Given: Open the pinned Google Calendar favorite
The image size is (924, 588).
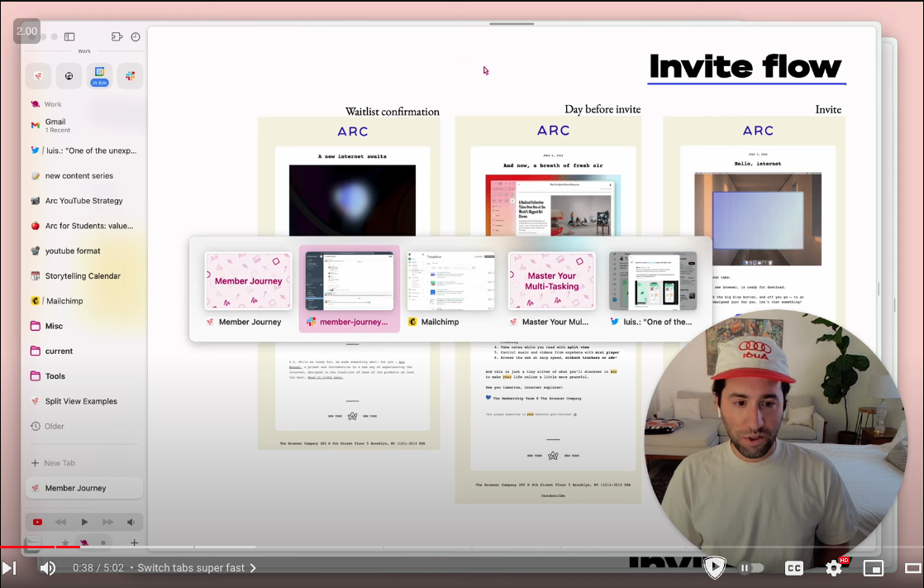Looking at the screenshot, I should click(99, 76).
